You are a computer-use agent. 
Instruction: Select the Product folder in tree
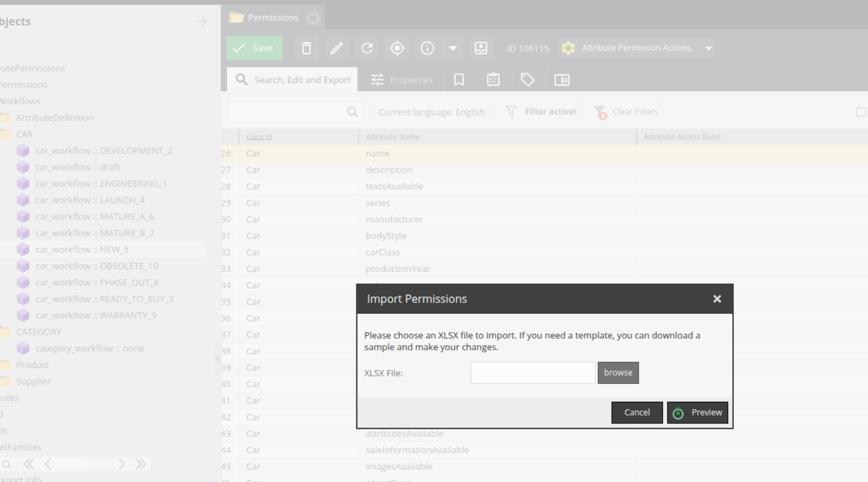pyautogui.click(x=32, y=365)
